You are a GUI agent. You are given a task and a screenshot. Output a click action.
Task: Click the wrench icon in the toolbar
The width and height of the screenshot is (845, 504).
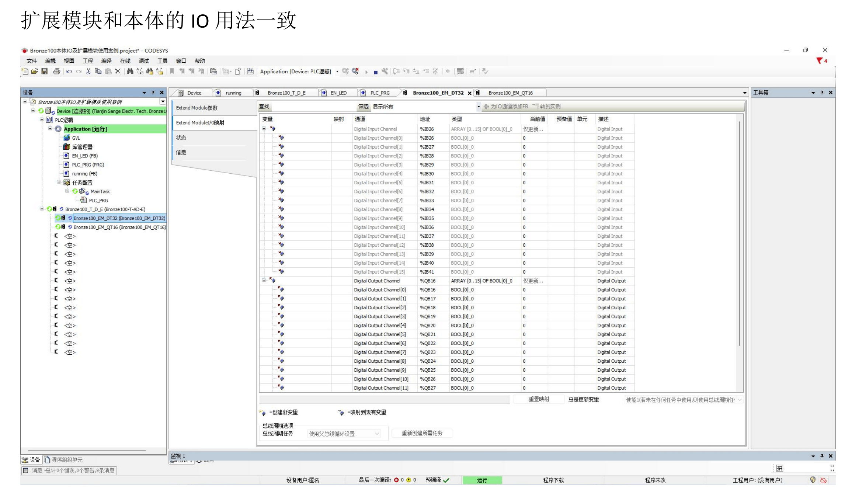385,72
